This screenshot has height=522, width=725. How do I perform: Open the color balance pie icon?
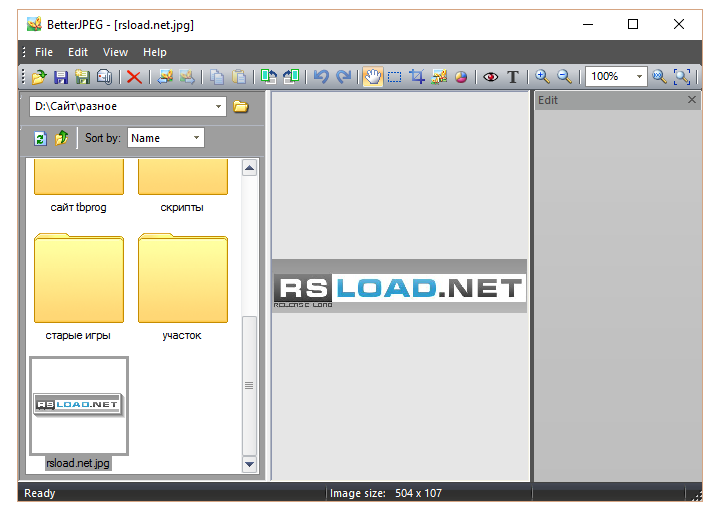[x=461, y=76]
